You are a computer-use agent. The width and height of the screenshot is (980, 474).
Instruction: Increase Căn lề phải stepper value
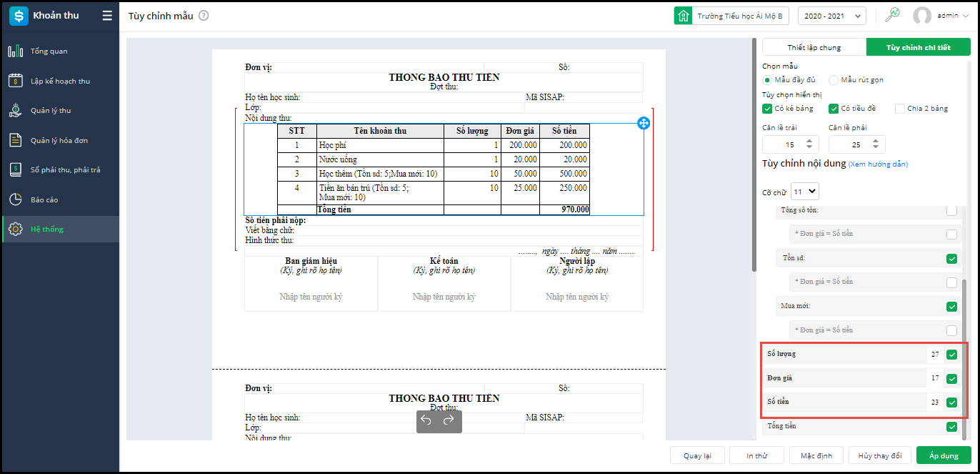pos(875,141)
